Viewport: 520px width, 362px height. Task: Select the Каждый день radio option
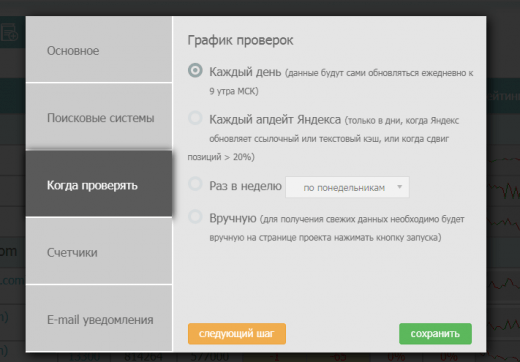(x=195, y=70)
